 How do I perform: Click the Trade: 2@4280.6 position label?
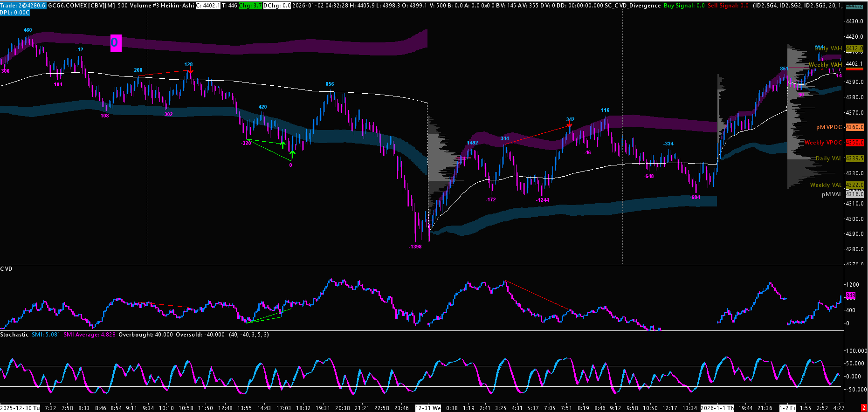[23, 6]
